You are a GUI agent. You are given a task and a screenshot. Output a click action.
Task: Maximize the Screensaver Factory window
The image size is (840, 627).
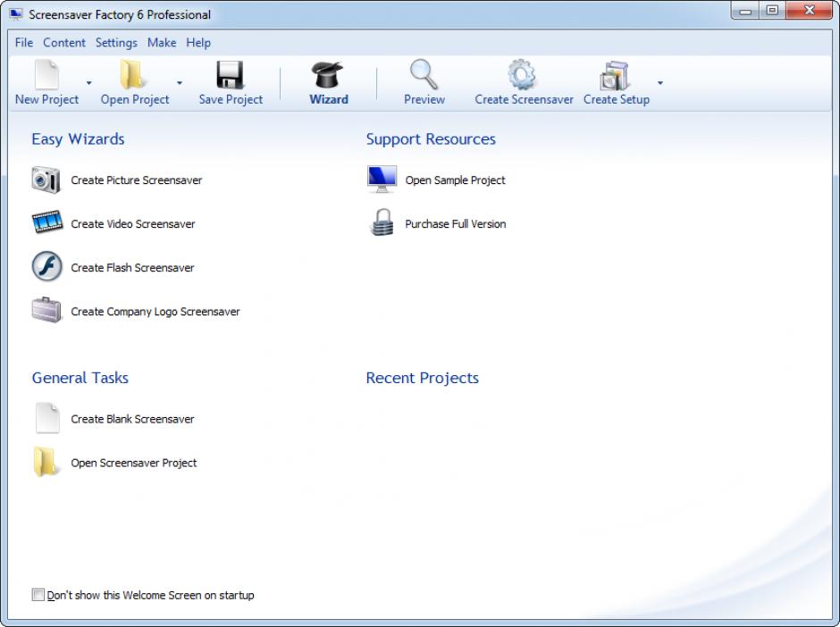tap(772, 11)
